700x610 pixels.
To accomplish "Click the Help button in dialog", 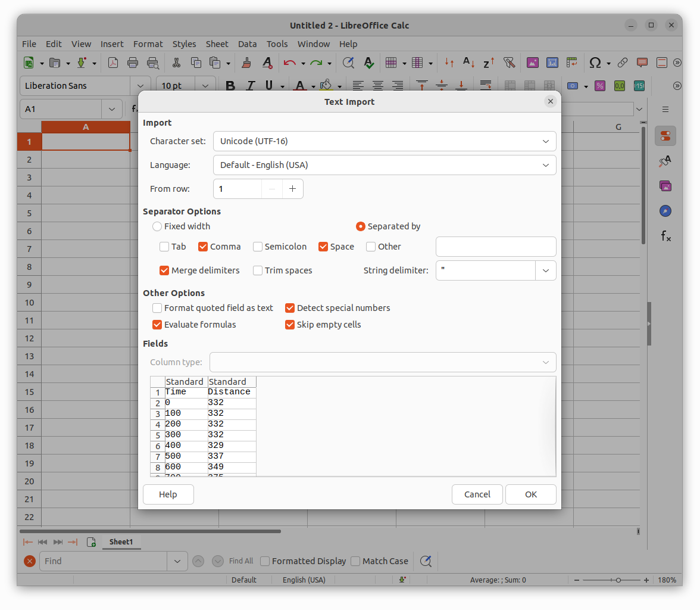I will coord(168,494).
